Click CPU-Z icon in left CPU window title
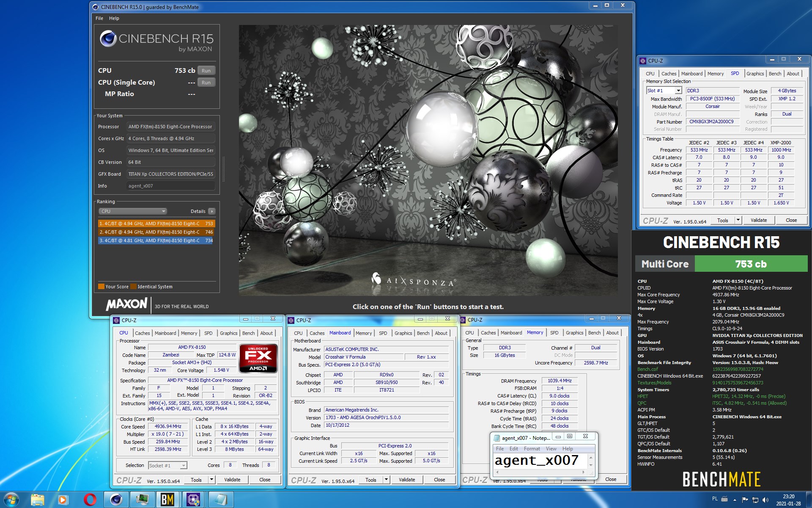812x508 pixels. 116,320
